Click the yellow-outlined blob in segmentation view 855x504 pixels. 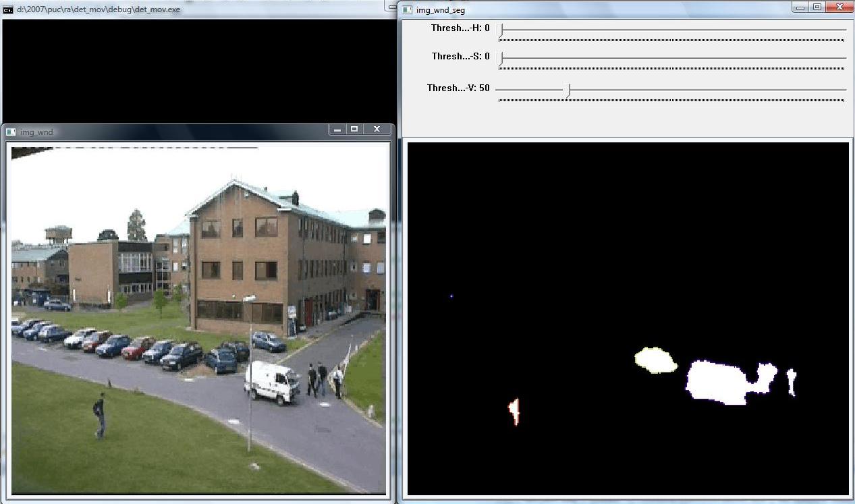coord(655,360)
